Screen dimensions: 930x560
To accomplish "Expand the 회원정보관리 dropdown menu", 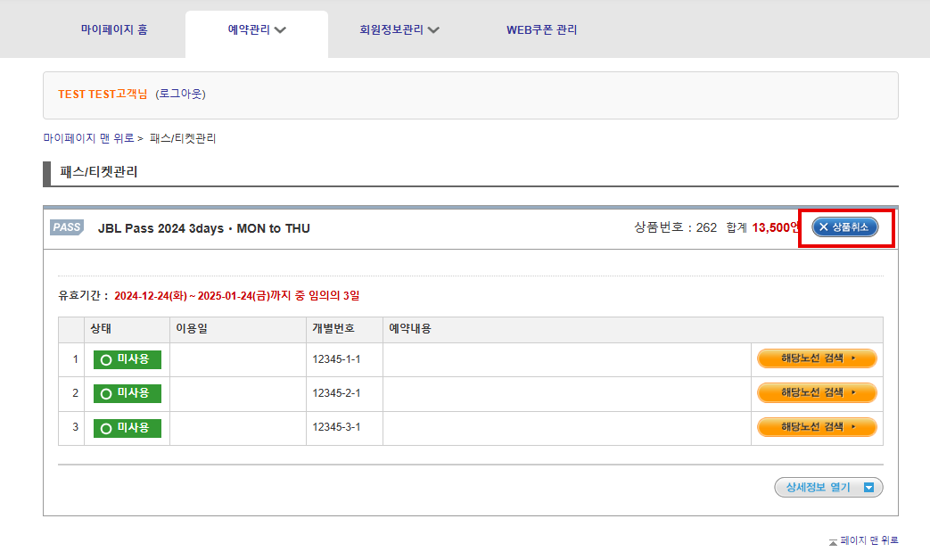I will tap(399, 29).
